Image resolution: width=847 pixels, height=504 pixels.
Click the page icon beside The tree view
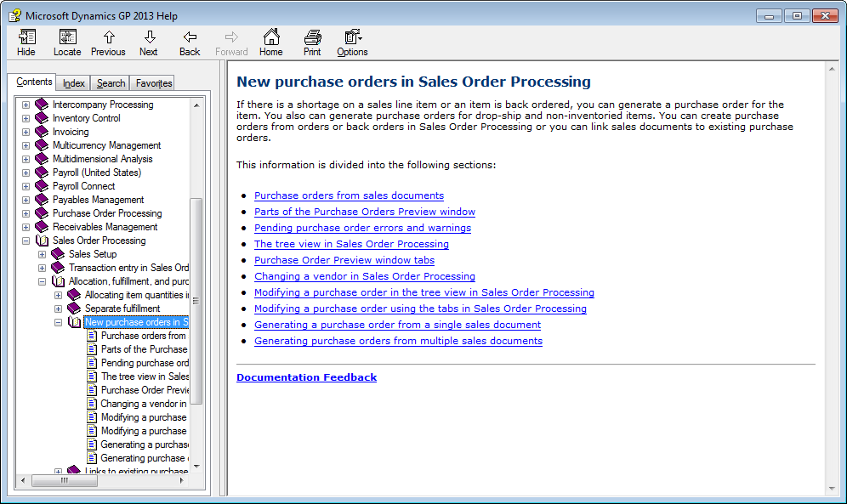93,377
